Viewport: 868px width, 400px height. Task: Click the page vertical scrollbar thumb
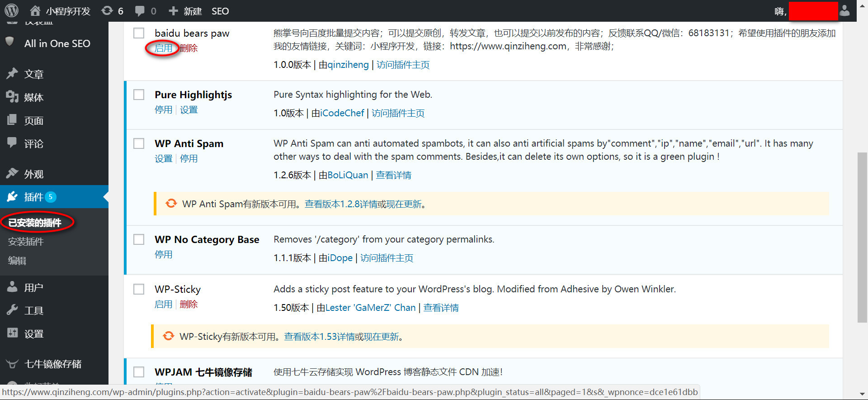coord(862,238)
